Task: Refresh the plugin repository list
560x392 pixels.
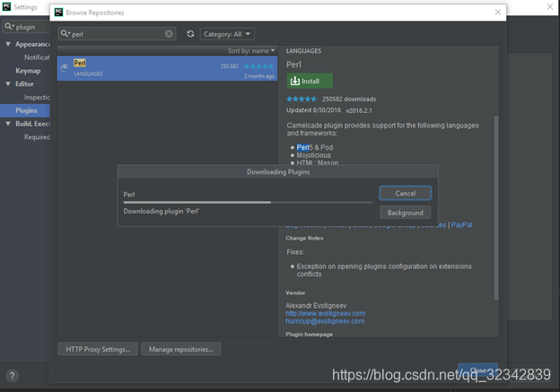Action: (190, 33)
